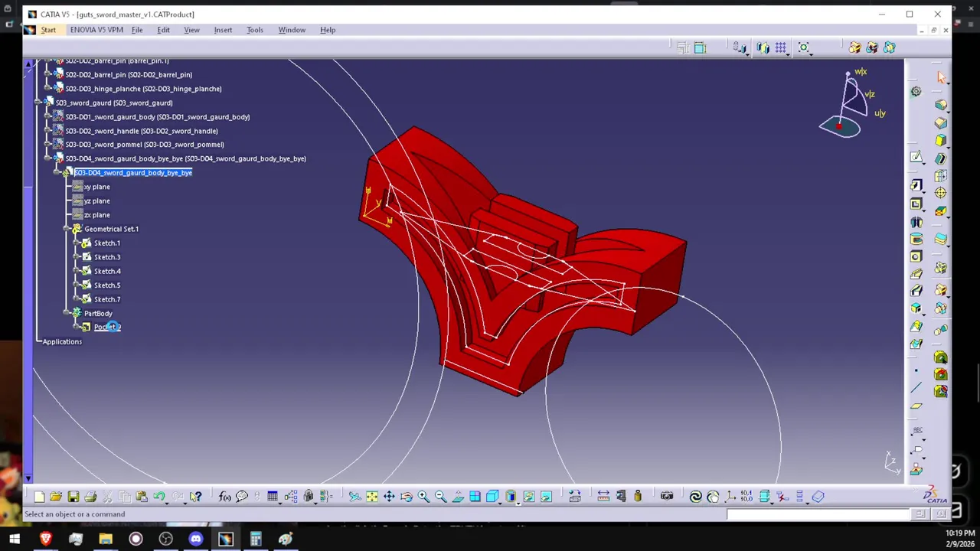Expand the S03-D02_sword_handle node

pos(47,131)
